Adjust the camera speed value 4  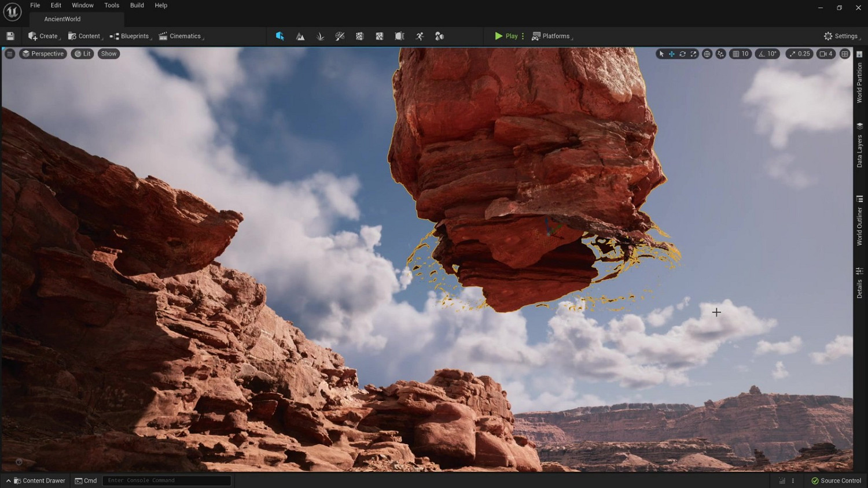tap(826, 54)
